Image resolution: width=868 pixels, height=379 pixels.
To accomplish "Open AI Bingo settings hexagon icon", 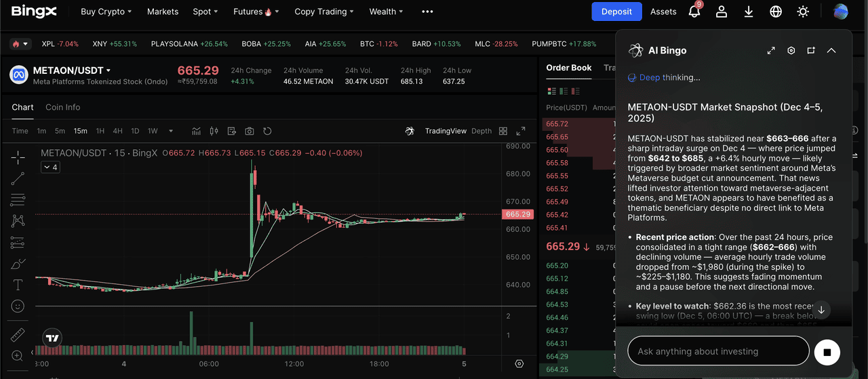I will click(x=791, y=51).
